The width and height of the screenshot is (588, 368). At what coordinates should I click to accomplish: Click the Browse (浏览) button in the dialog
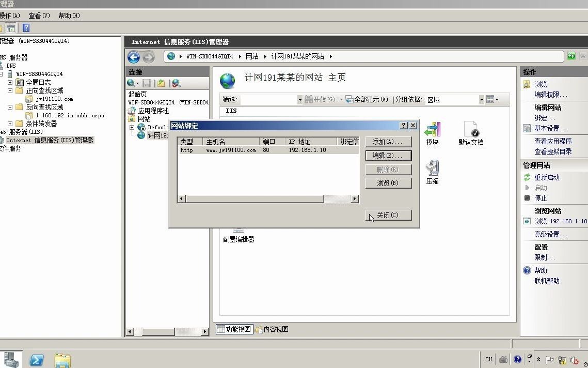pyautogui.click(x=389, y=183)
